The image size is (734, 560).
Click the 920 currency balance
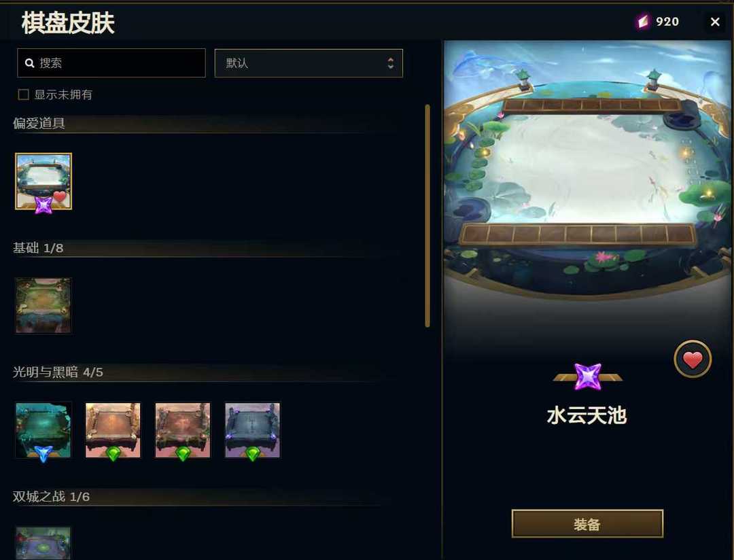click(667, 22)
